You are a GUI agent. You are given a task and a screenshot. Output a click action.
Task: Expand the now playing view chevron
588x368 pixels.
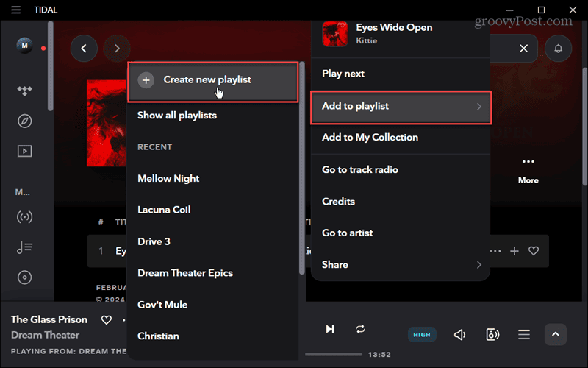coord(556,334)
